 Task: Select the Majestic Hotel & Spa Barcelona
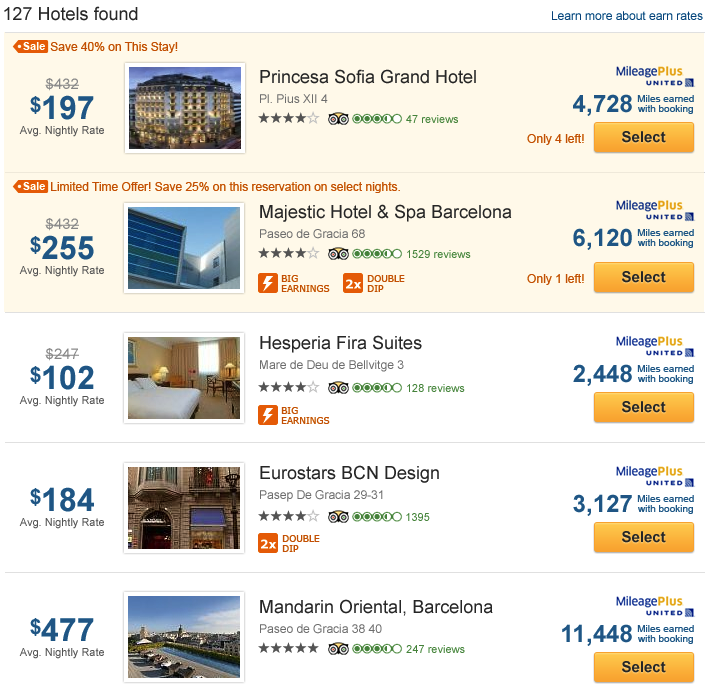pos(644,277)
